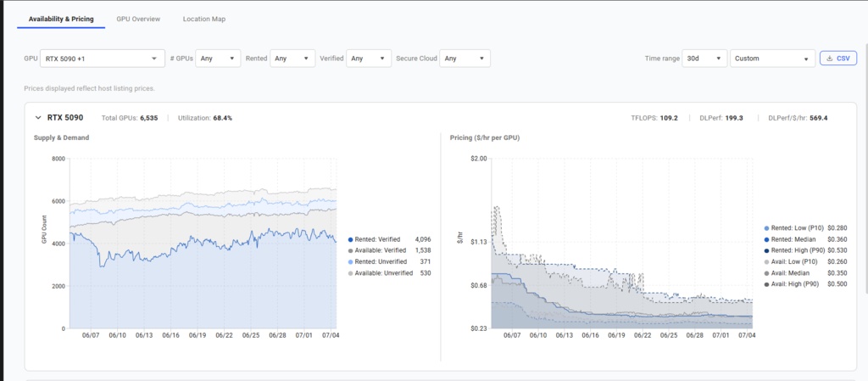Open the Custom time range dropdown
The width and height of the screenshot is (868, 381).
point(773,59)
